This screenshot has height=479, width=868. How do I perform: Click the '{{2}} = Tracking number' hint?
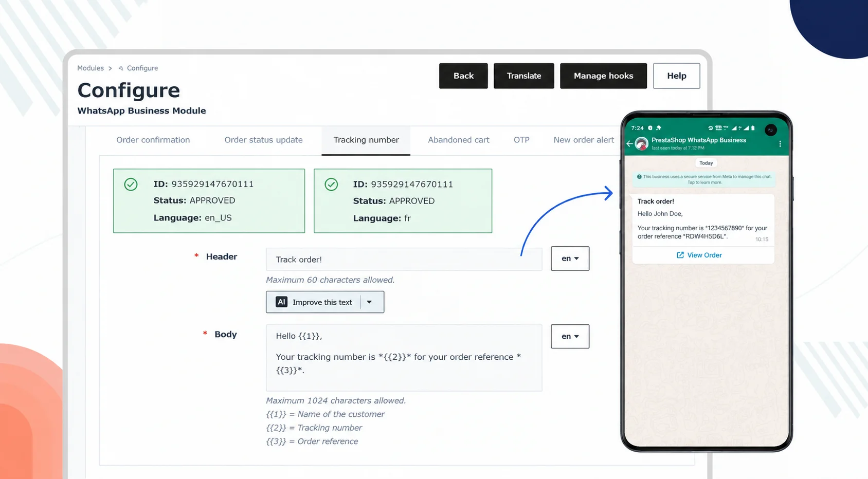tap(314, 428)
